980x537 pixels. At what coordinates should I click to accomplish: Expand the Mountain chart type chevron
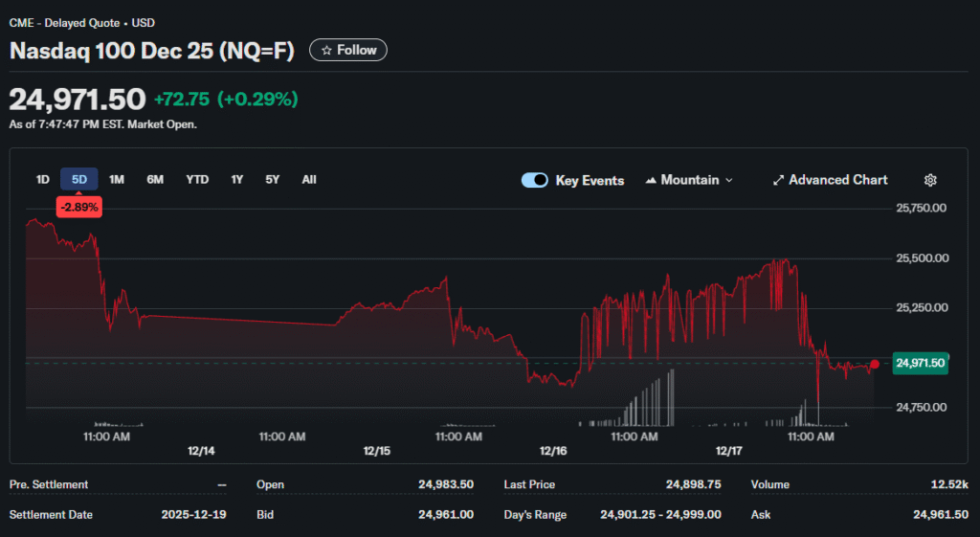(x=729, y=180)
